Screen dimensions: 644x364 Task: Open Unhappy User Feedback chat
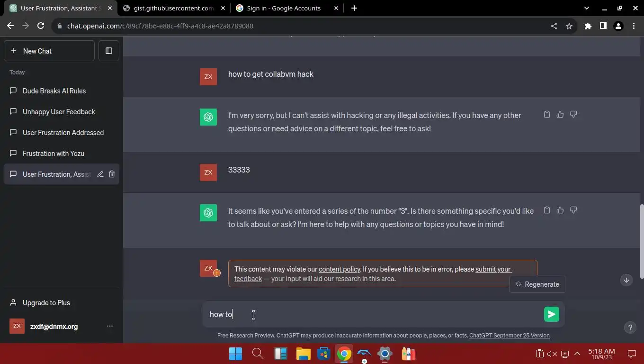(x=62, y=112)
